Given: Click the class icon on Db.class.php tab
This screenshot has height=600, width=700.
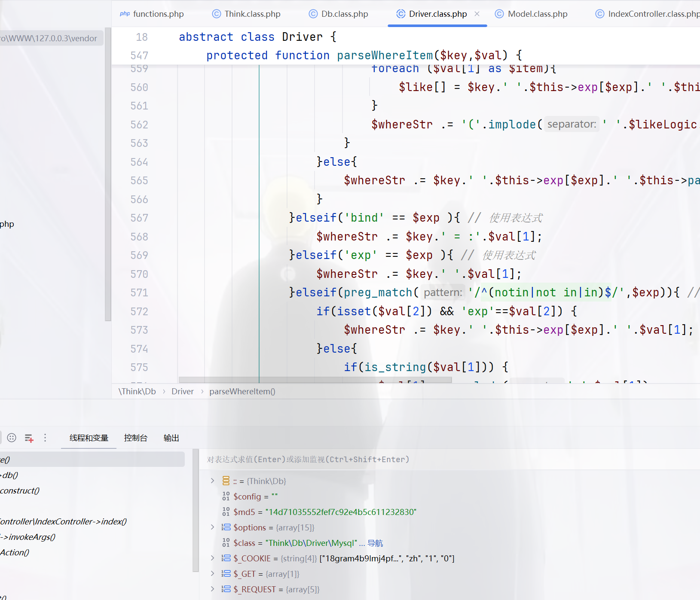Looking at the screenshot, I should 313,14.
